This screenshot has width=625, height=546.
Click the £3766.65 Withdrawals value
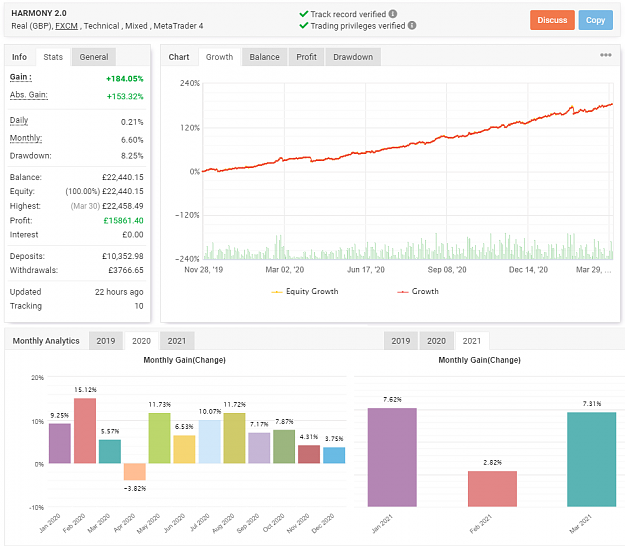(126, 270)
